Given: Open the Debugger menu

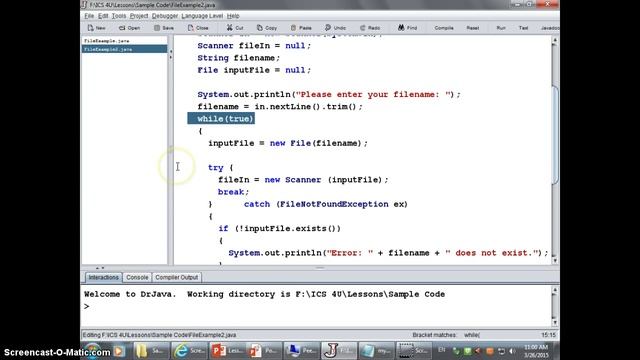Looking at the screenshot, I should [x=164, y=16].
